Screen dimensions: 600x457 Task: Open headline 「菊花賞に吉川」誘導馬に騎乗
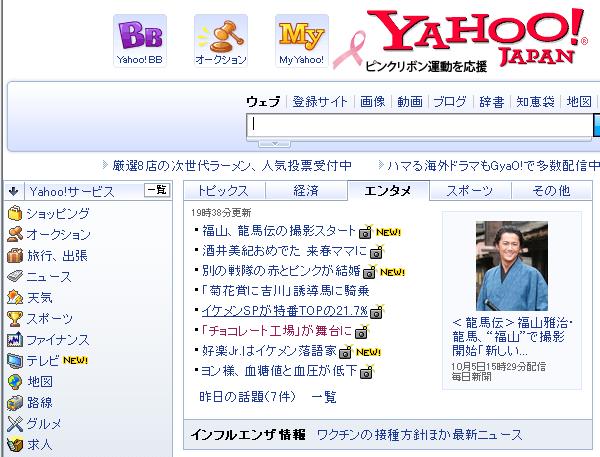[x=285, y=291]
